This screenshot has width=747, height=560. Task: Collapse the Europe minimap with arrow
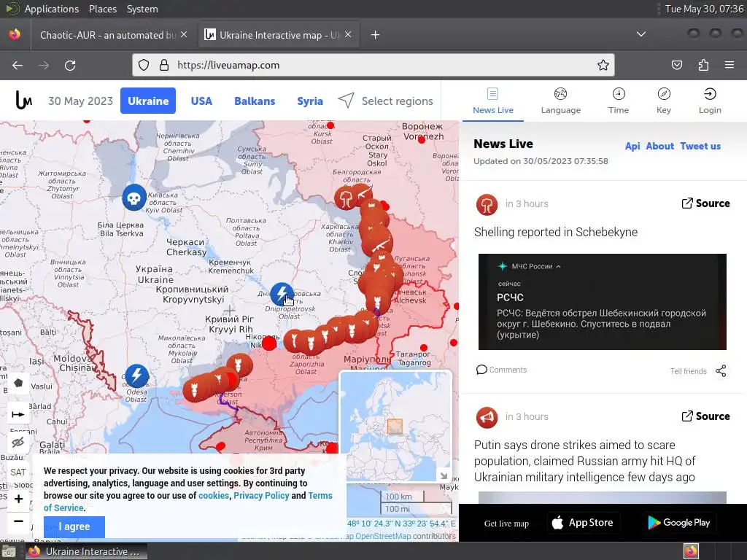click(x=444, y=475)
